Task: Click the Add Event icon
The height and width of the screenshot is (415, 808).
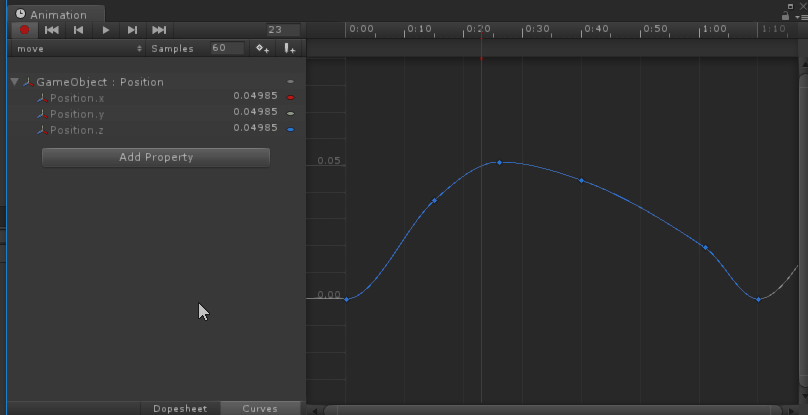Action: (290, 49)
